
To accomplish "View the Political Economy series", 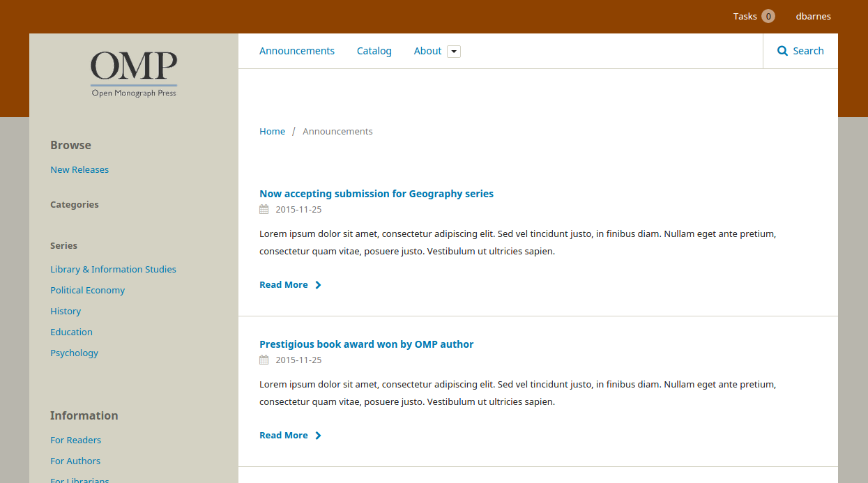I will [87, 290].
